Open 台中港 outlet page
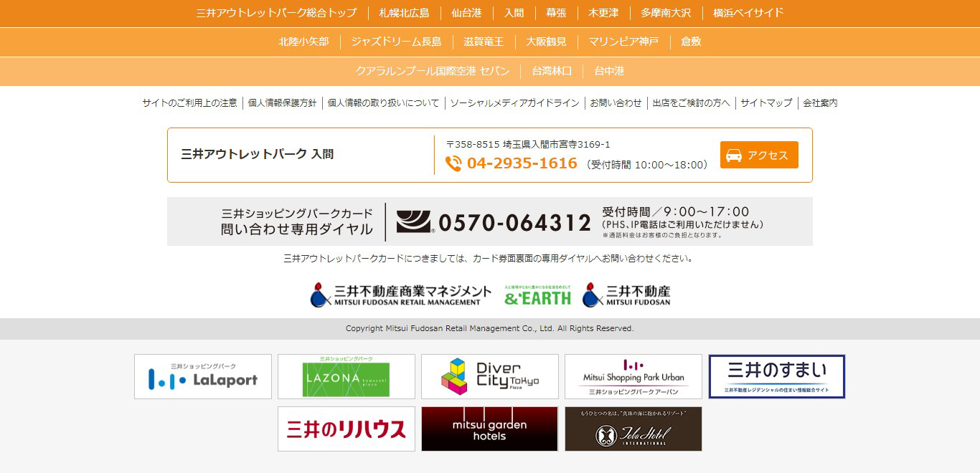980x473 pixels. (609, 71)
